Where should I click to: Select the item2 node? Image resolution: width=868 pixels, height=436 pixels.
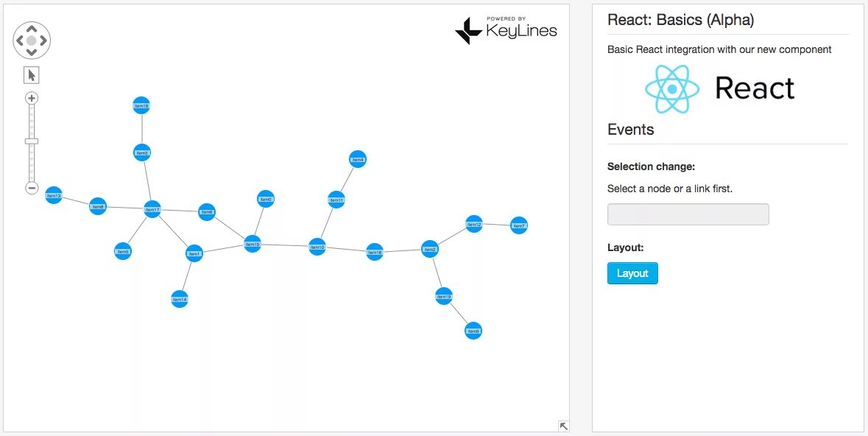pyautogui.click(x=431, y=250)
